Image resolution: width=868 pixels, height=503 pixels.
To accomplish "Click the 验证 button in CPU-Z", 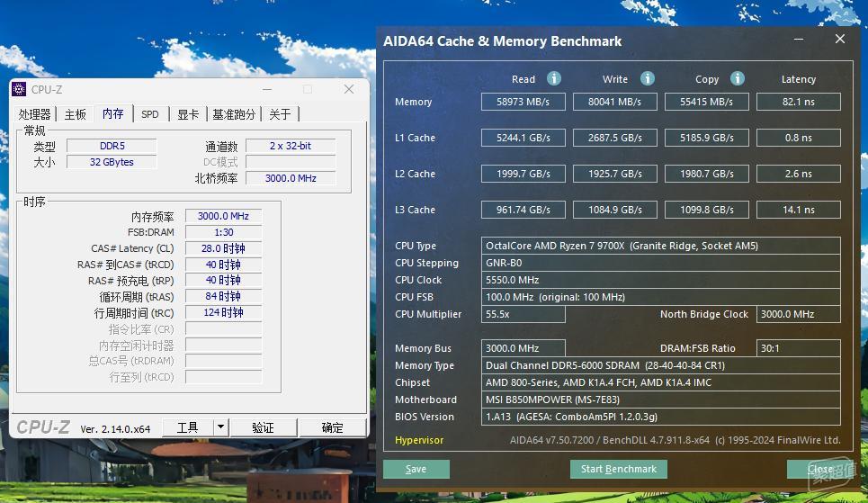I will coord(263,427).
